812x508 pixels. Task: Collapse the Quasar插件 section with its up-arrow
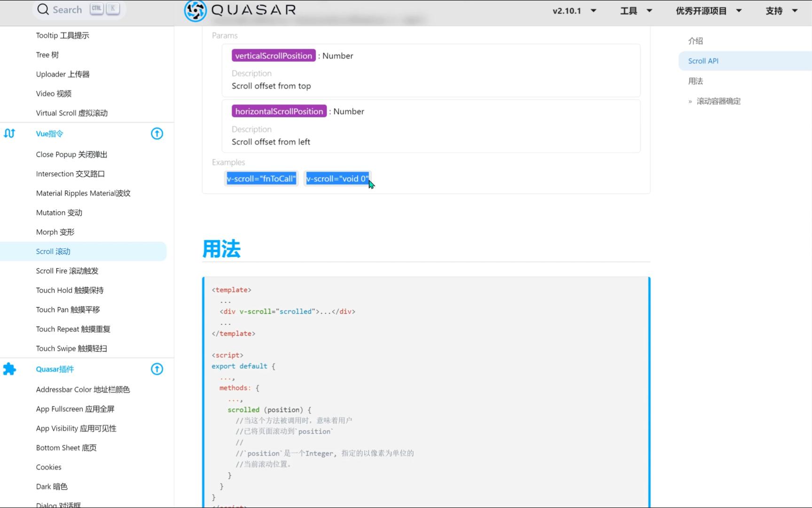(157, 369)
